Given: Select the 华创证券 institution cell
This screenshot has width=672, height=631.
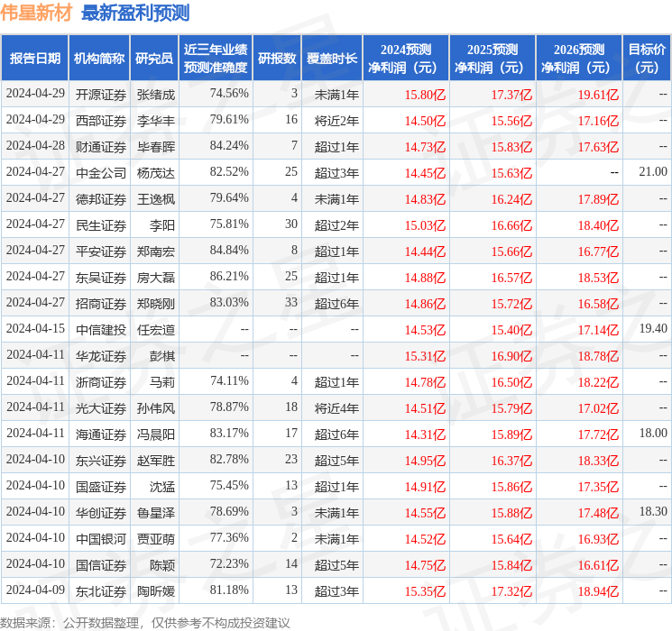Looking at the screenshot, I should tap(101, 513).
